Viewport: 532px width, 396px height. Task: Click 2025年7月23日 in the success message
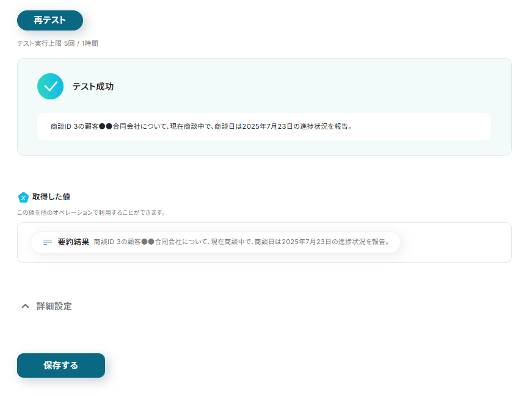pos(268,126)
